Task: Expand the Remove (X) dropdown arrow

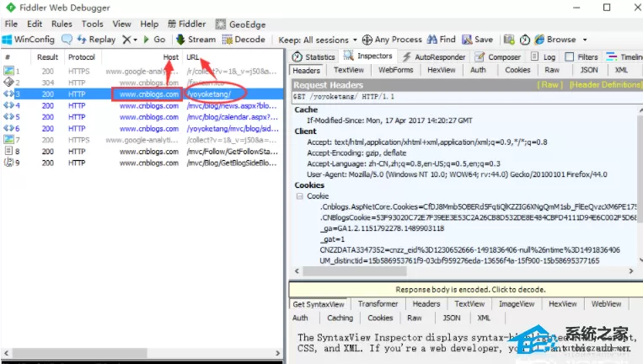Action: pos(135,40)
